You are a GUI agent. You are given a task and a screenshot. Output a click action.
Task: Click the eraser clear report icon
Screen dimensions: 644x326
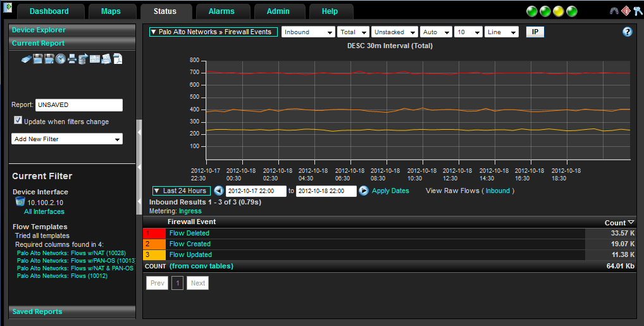coord(27,59)
